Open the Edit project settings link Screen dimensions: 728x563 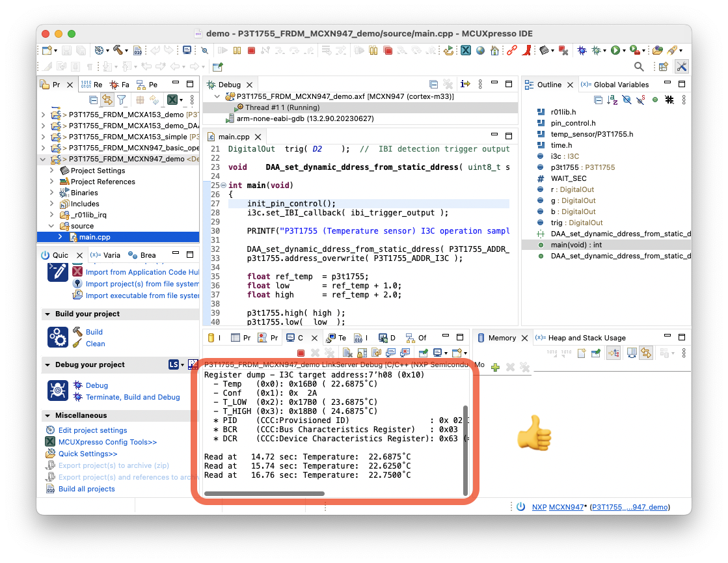(92, 430)
